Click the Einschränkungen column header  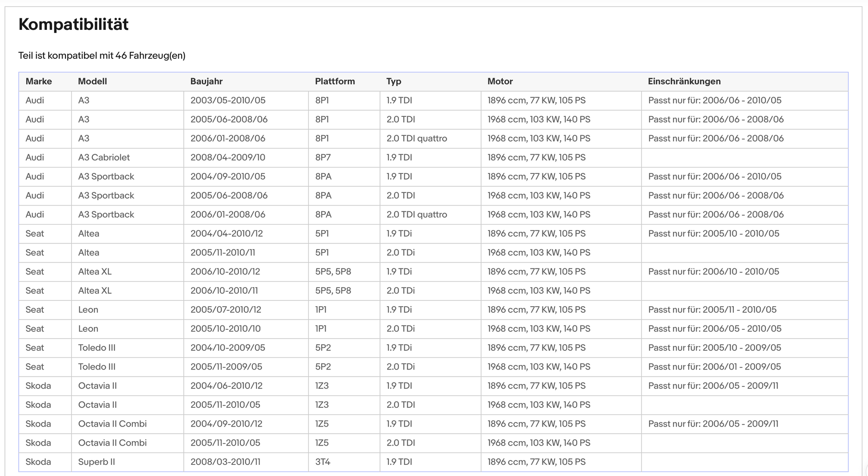[x=684, y=82]
